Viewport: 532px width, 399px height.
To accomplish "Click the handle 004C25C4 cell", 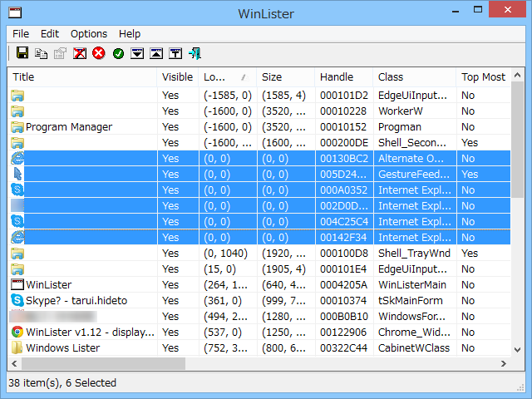I will tap(343, 222).
